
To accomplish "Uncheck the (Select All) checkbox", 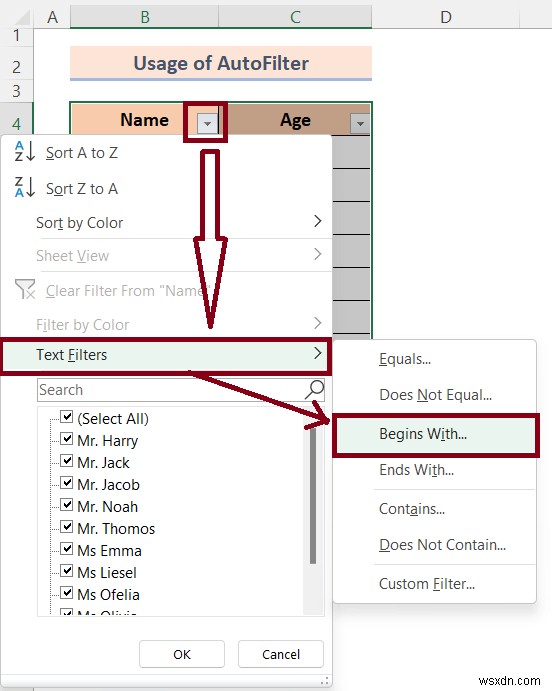I will [67, 416].
